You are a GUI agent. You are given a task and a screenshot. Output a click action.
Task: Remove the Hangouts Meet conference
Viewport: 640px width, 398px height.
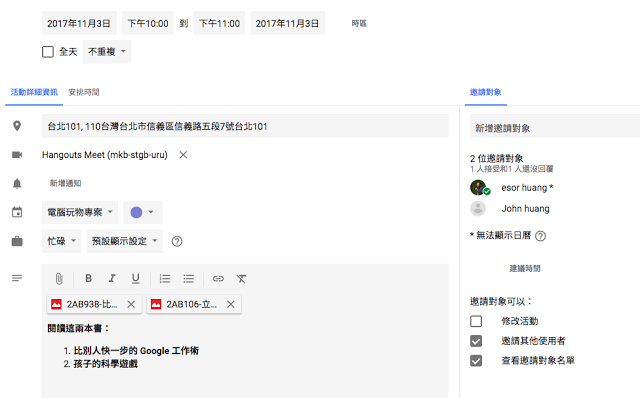pyautogui.click(x=183, y=155)
